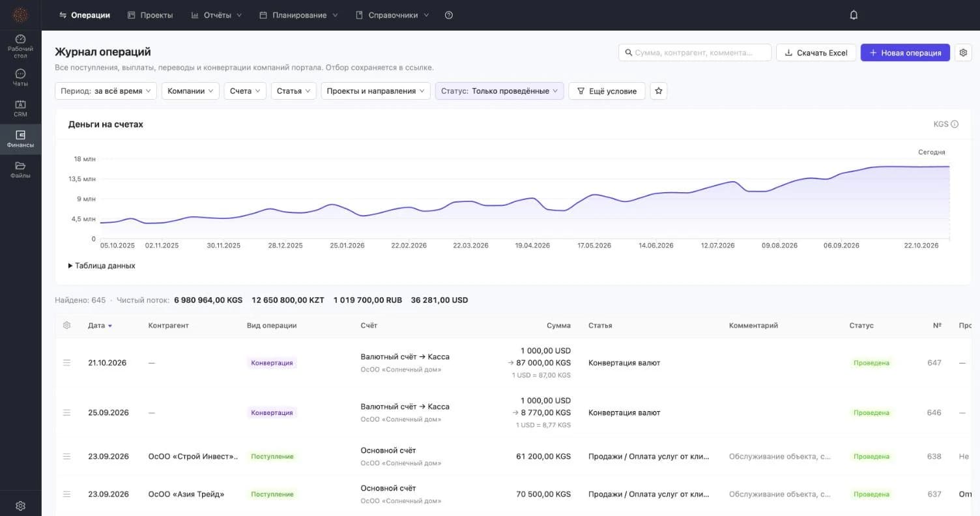Sort by the Дата column header
The height and width of the screenshot is (516, 980).
click(x=100, y=325)
